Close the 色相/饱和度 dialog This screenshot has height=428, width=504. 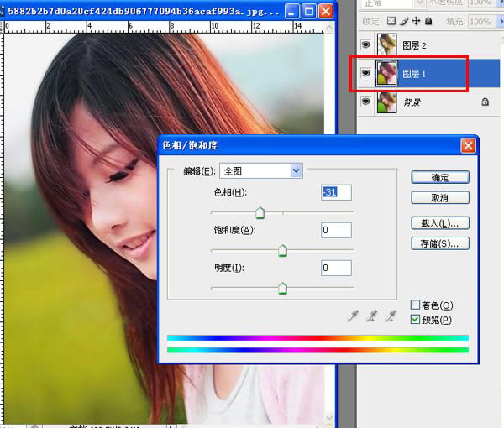click(x=469, y=146)
